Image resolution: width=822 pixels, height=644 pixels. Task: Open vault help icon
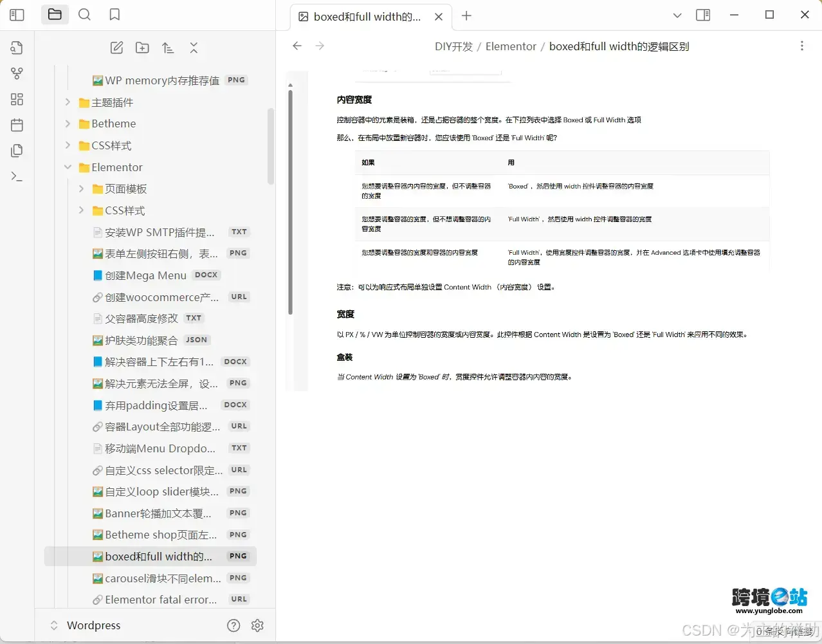click(x=234, y=625)
